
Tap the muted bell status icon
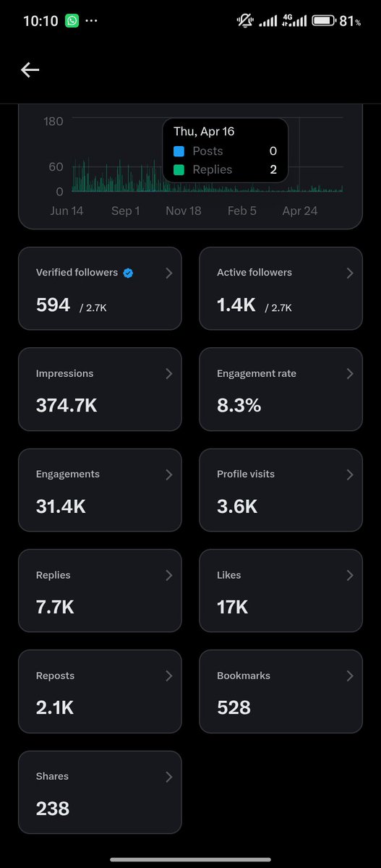click(245, 21)
